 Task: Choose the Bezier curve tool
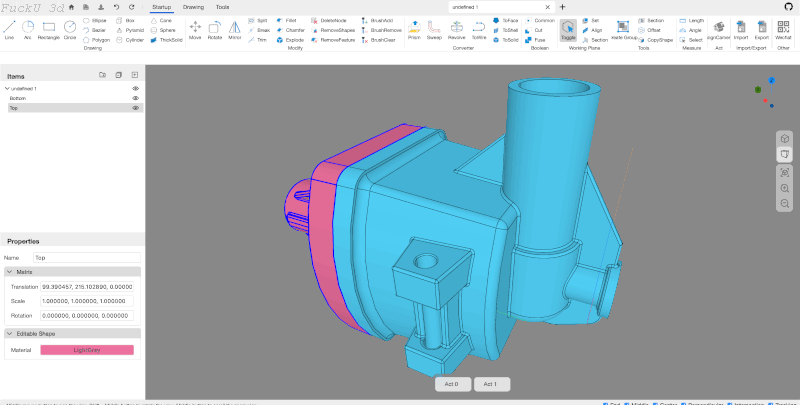pos(95,30)
